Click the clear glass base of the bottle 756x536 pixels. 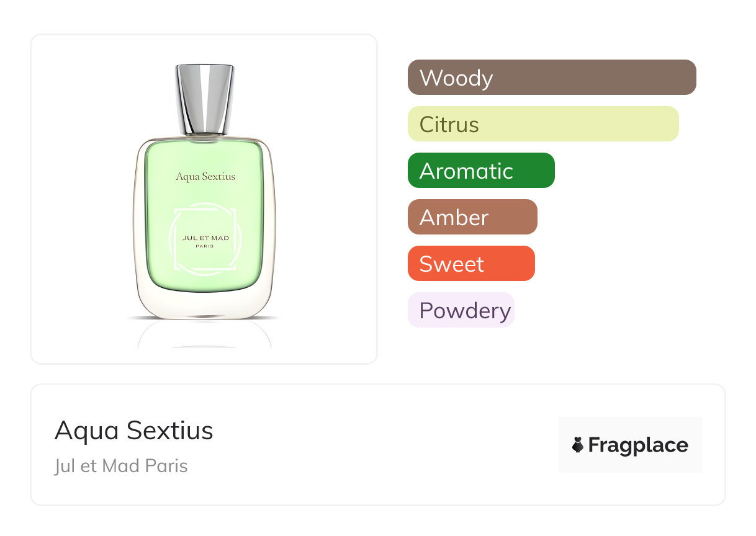coord(205,304)
